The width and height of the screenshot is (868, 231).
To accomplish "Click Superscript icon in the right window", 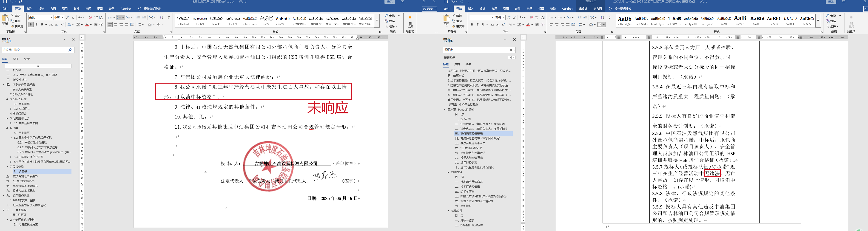I will tap(503, 25).
